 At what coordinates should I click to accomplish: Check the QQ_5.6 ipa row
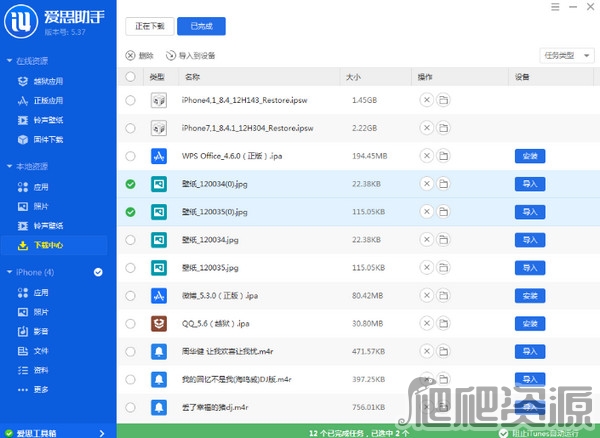click(x=130, y=324)
